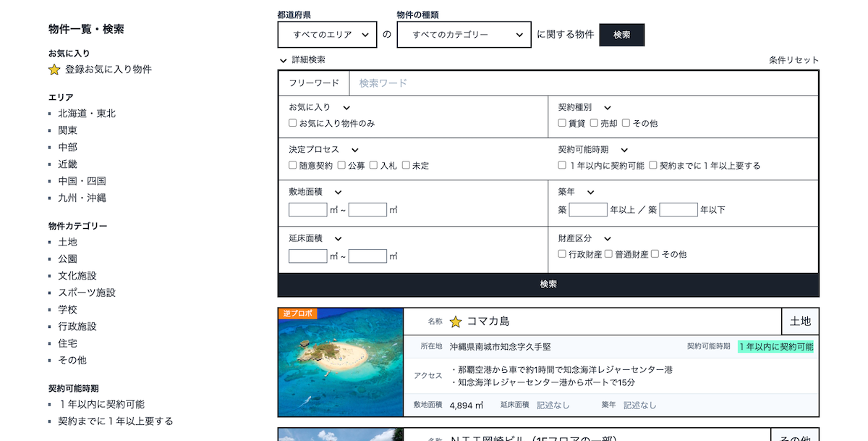The height and width of the screenshot is (441, 868).
Task: Focus the 検索ワード free word field
Action: pyautogui.click(x=584, y=83)
